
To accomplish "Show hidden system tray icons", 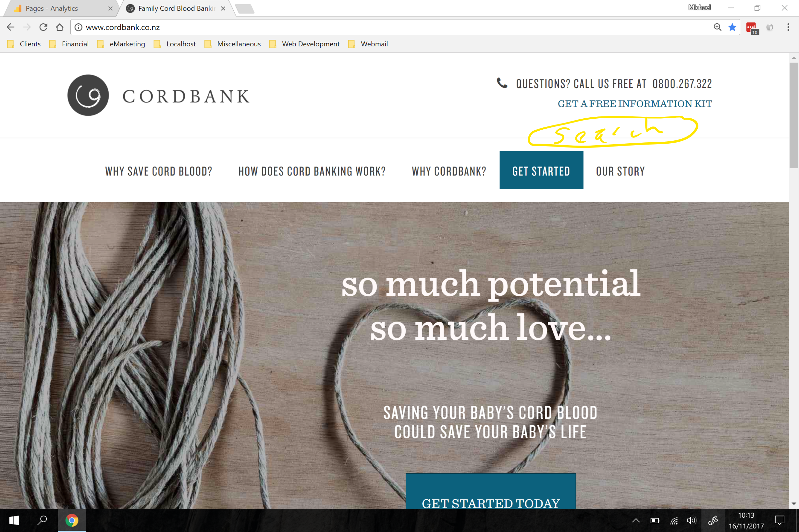I will click(x=636, y=520).
